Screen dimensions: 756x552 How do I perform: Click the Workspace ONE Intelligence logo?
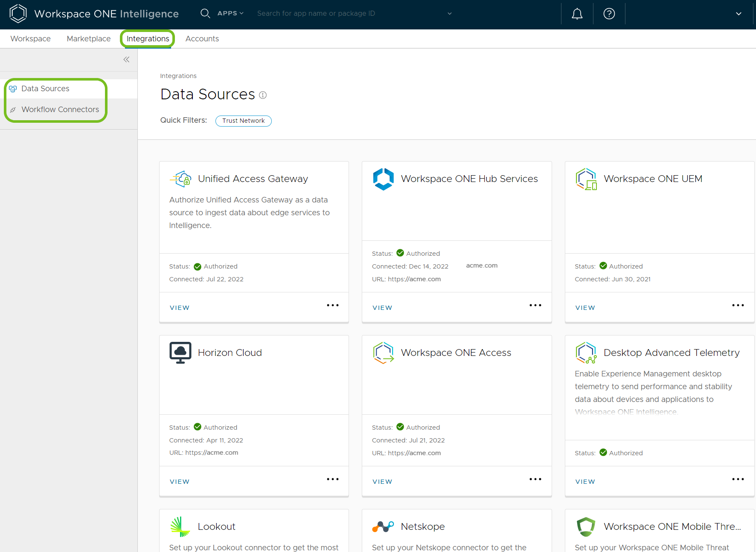pos(18,14)
